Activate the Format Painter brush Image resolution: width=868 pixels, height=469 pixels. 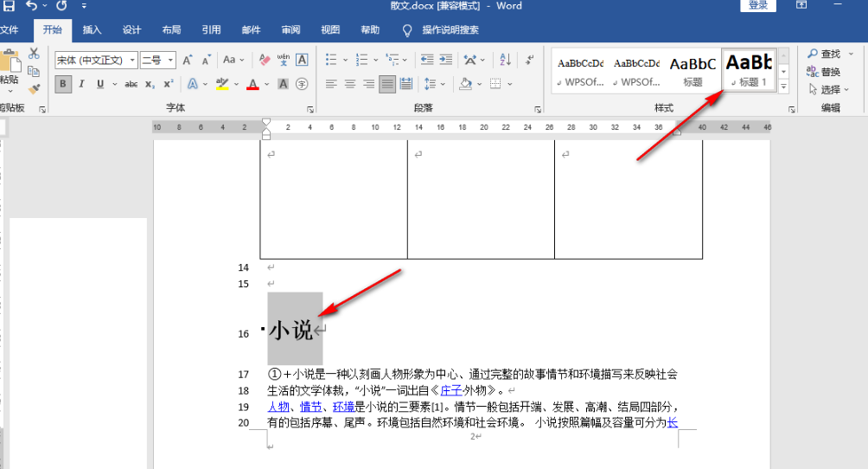click(x=34, y=89)
